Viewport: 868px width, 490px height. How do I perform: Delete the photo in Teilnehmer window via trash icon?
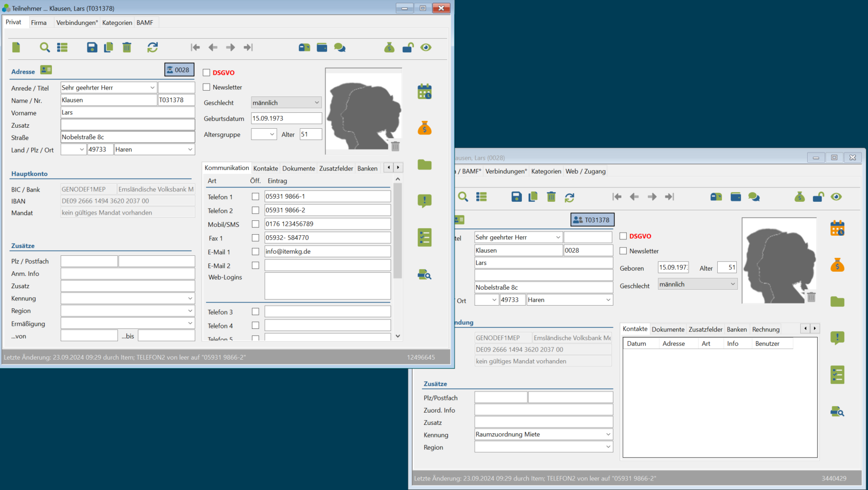pos(395,146)
